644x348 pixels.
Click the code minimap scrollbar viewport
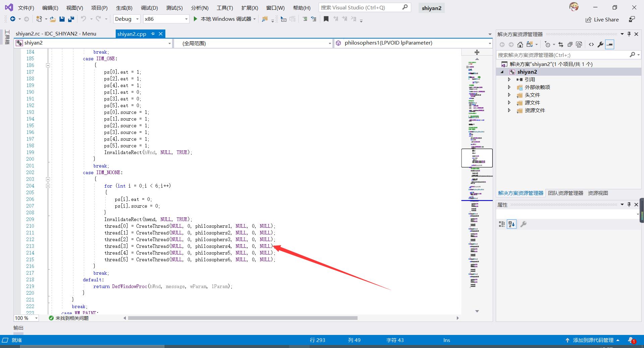pyautogui.click(x=477, y=158)
